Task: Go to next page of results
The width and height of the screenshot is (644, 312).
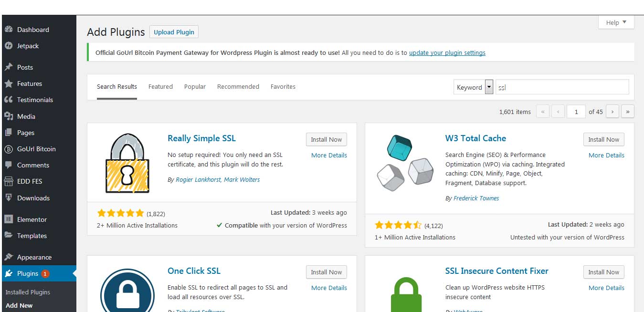Action: click(x=612, y=112)
